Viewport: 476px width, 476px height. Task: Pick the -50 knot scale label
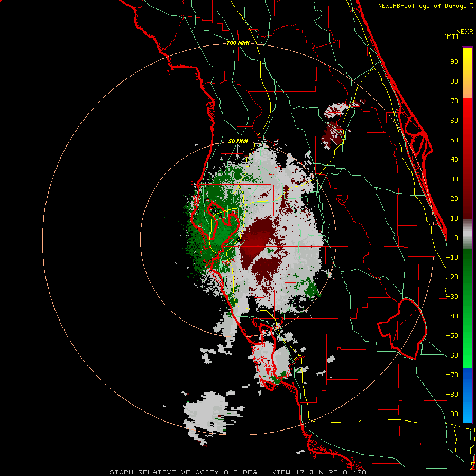tap(452, 336)
